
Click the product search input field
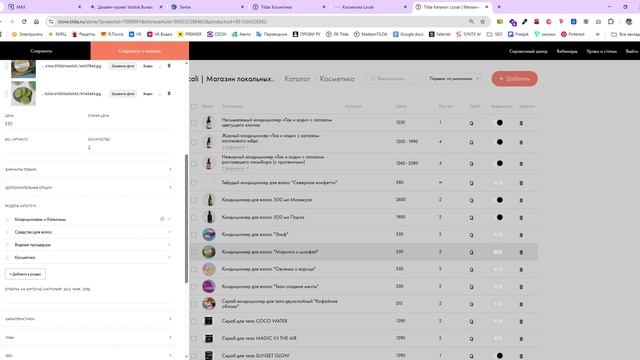tap(395, 78)
